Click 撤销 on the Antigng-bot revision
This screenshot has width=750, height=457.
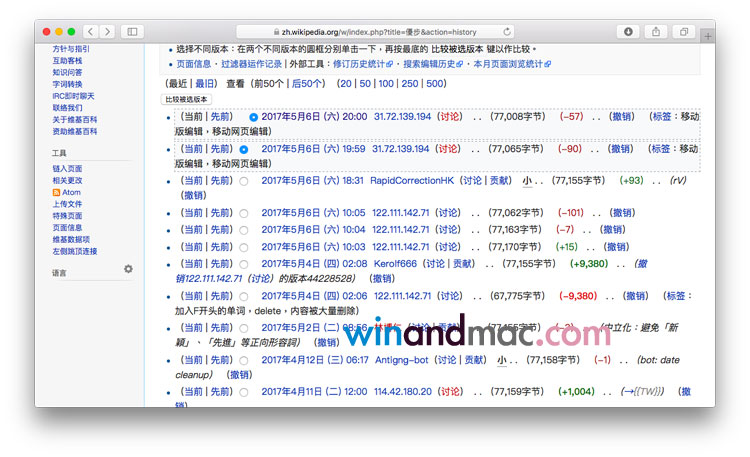point(237,375)
